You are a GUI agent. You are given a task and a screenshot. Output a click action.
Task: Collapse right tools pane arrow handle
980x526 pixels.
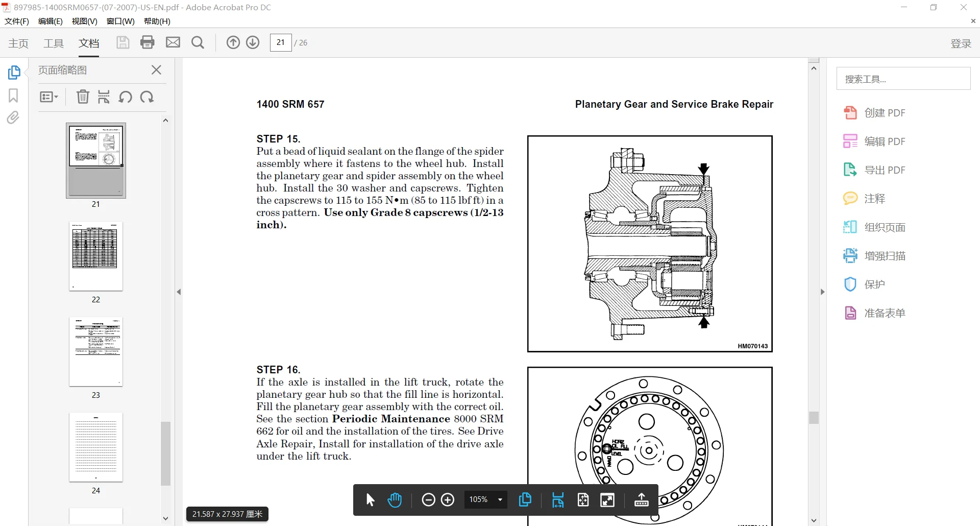click(822, 292)
